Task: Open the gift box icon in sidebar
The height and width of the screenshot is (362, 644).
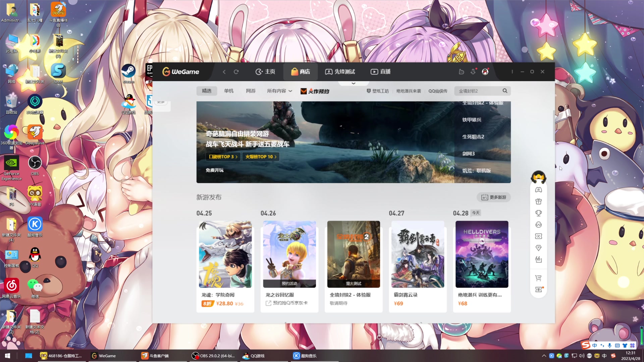Action: point(538,201)
